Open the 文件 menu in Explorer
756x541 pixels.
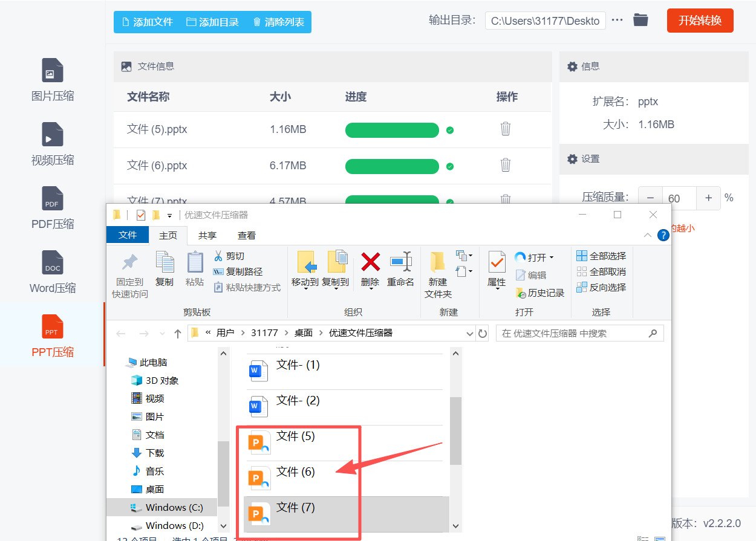coord(128,235)
